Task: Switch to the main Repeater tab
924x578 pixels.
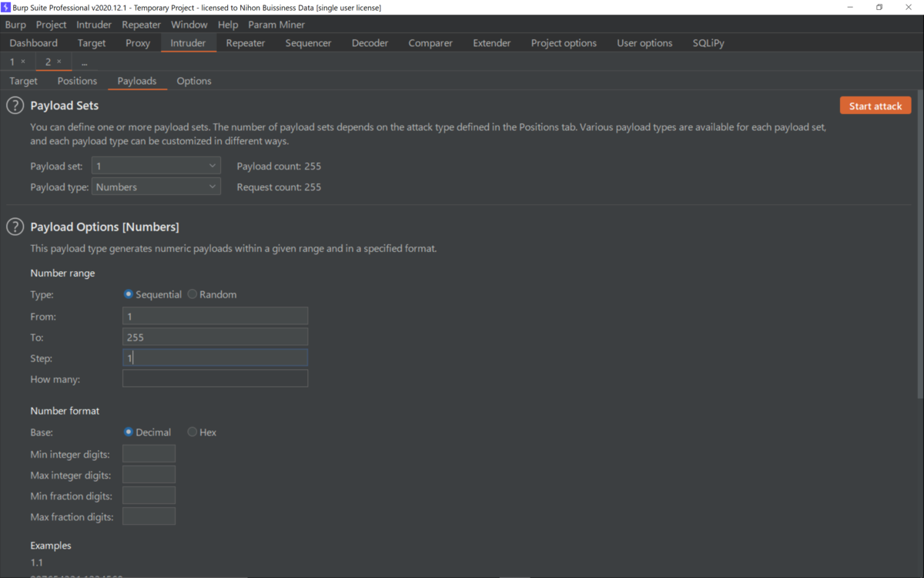Action: [x=246, y=43]
